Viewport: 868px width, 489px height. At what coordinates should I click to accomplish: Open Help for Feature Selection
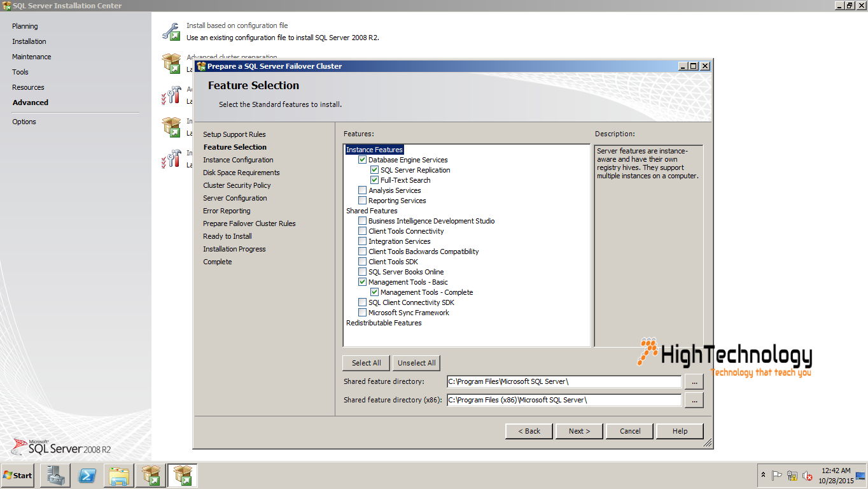[680, 431]
